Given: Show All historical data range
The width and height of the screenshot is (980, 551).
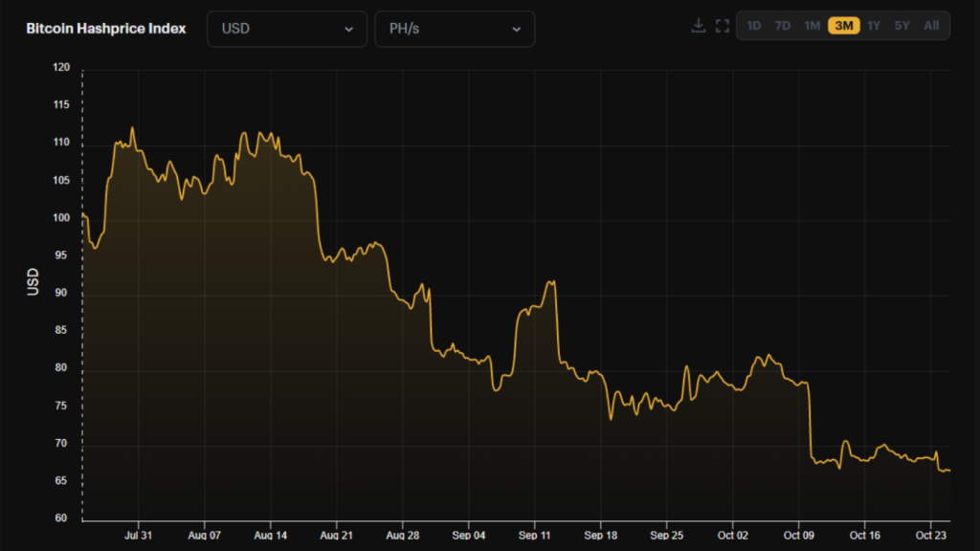Looking at the screenshot, I should point(931,26).
